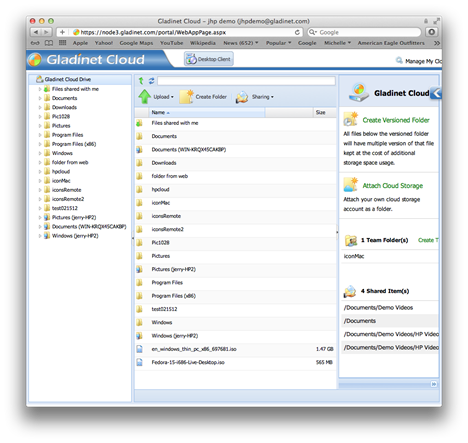Click the path input field
468x443 pixels.
tap(246, 81)
